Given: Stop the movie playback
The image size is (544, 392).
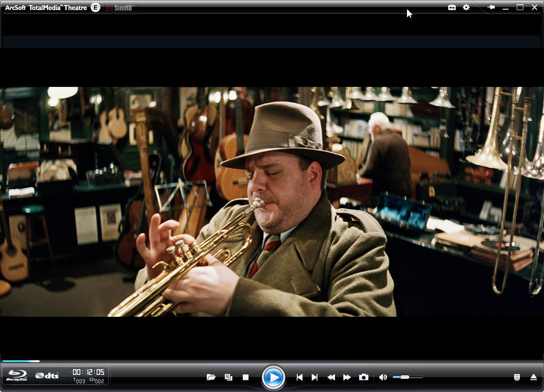Looking at the screenshot, I should coord(246,377).
